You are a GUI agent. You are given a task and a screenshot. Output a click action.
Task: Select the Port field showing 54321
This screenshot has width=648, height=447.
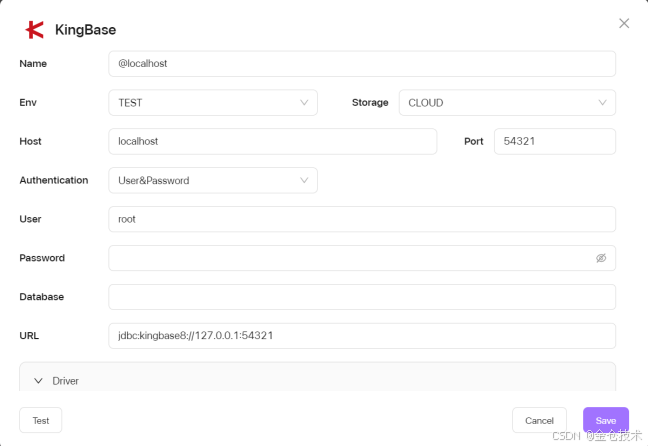pos(554,142)
